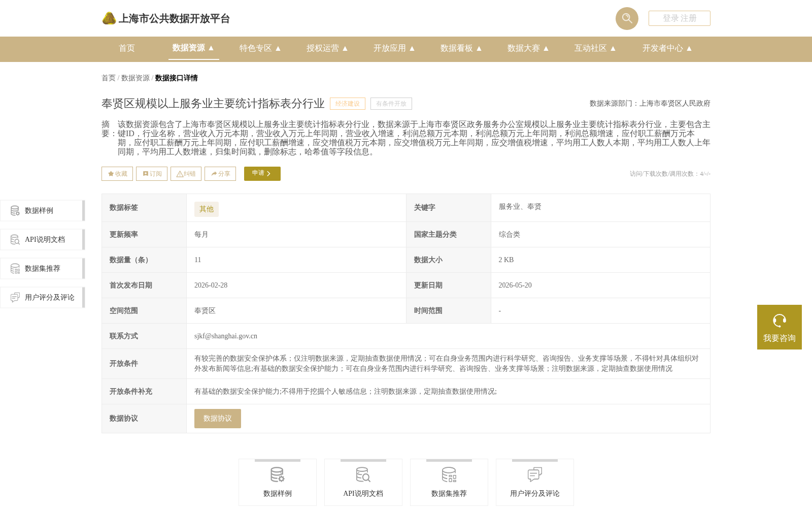The width and height of the screenshot is (812, 508).
Task: Click the 有条件开放 tag
Action: (x=391, y=104)
